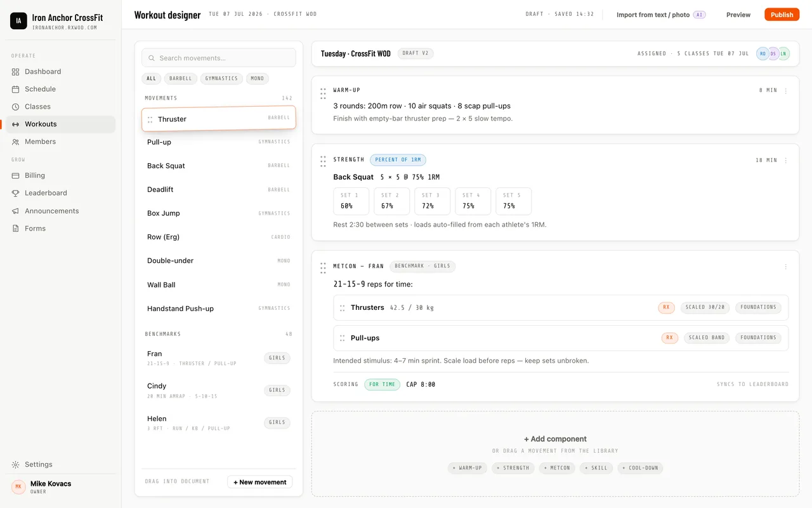
Task: Click the BENCHMARK · GIRLS tag
Action: 422,266
